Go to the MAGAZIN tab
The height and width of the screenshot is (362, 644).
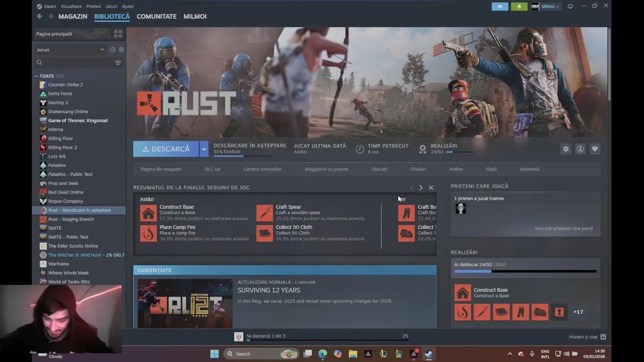pos(72,17)
